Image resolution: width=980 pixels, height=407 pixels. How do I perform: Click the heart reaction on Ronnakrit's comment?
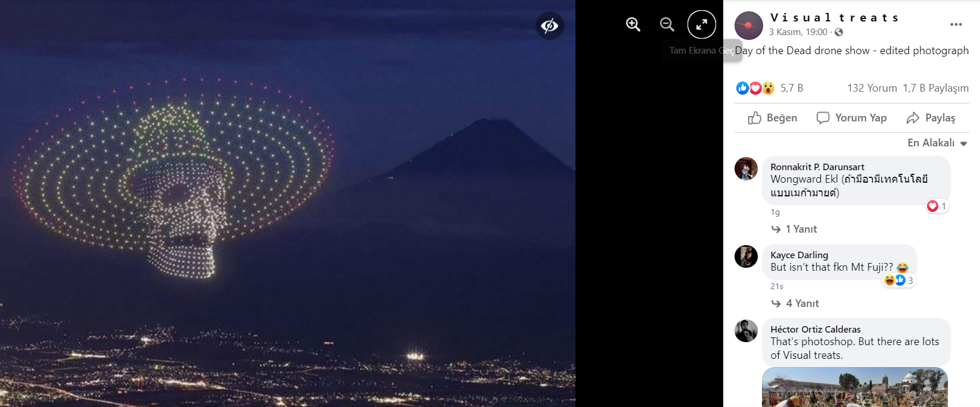click(x=932, y=206)
